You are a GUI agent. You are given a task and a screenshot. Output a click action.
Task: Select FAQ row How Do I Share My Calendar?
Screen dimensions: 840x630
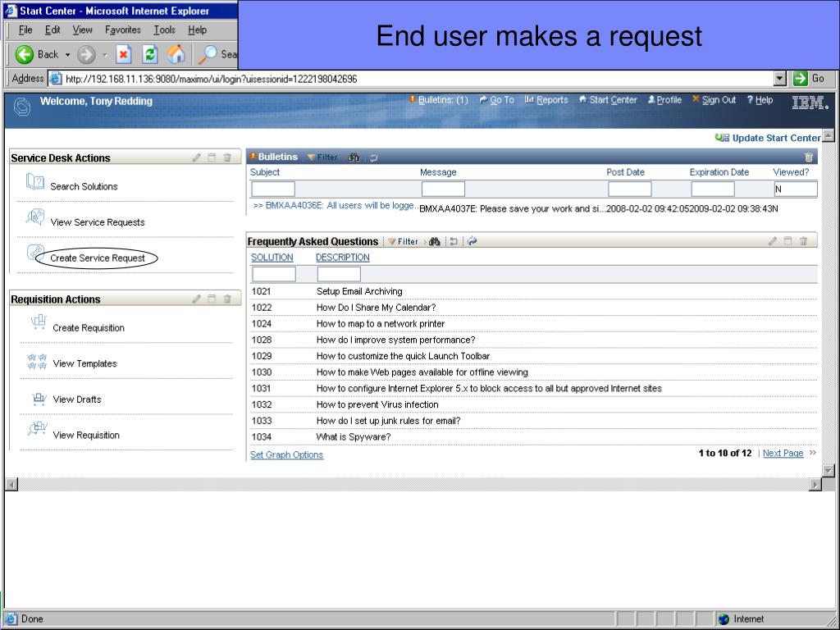533,308
